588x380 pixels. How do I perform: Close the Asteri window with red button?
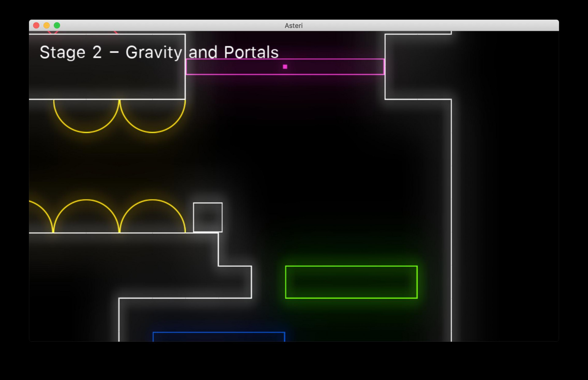pos(36,25)
